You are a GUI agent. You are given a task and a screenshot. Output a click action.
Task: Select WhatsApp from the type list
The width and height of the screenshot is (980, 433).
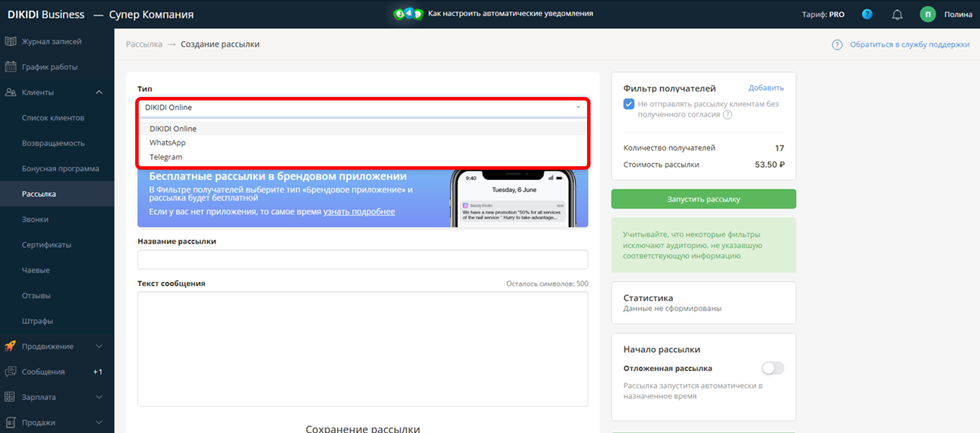click(x=168, y=143)
